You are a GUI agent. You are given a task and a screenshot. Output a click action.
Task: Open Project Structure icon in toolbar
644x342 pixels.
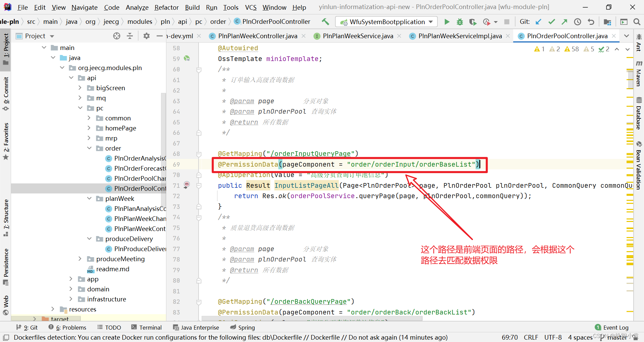607,22
